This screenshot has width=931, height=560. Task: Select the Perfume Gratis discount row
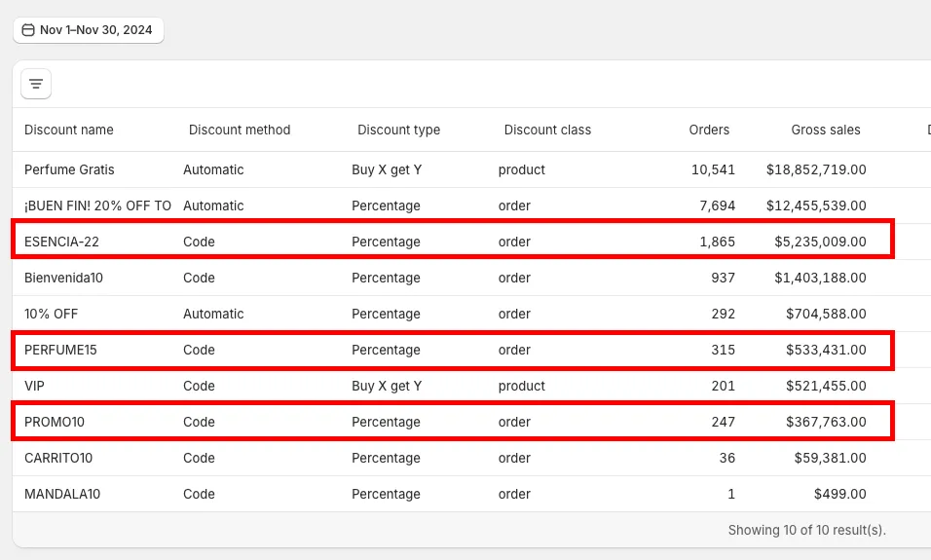pyautogui.click(x=69, y=169)
